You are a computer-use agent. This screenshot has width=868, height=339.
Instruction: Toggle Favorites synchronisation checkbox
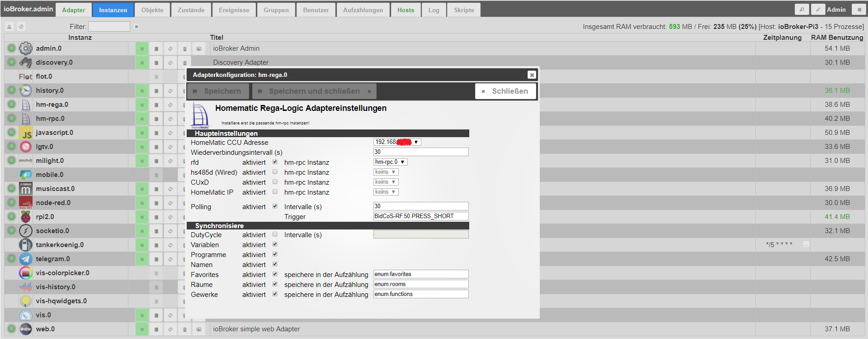point(275,274)
